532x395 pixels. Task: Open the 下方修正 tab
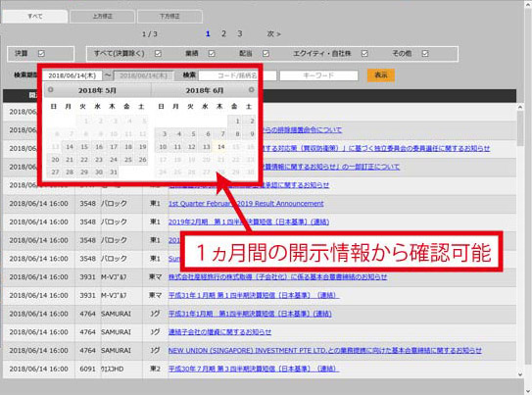[x=169, y=17]
